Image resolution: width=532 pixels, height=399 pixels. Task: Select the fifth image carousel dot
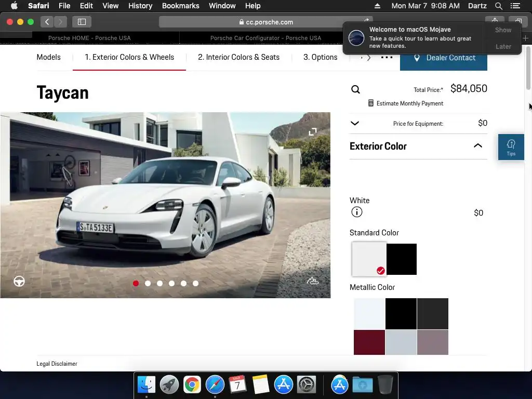click(x=183, y=283)
